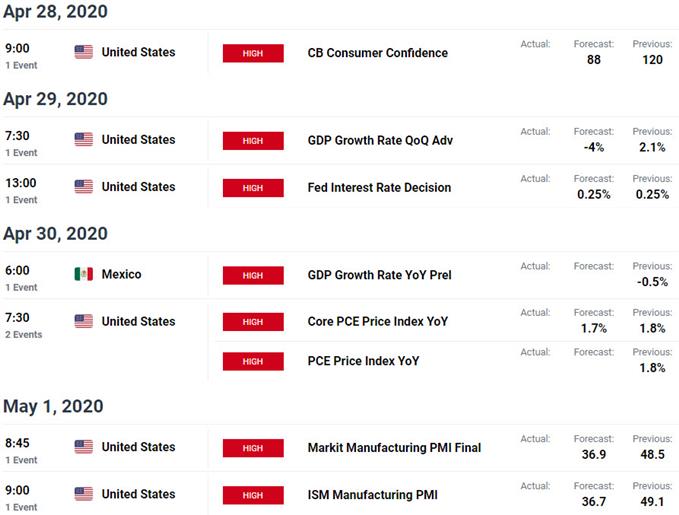This screenshot has width=679, height=515.
Task: Click the US flag on Fed Interest Rate row
Action: 84,187
